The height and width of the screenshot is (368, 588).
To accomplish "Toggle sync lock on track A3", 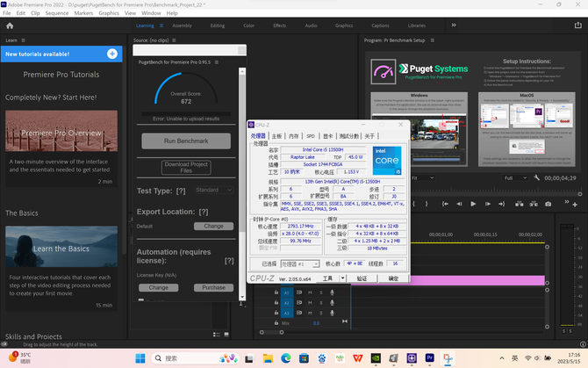I will tap(299, 313).
